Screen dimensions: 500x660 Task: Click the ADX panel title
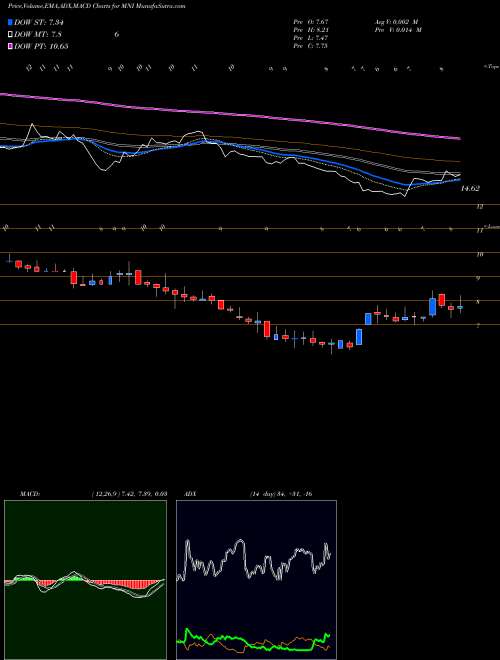(x=191, y=494)
